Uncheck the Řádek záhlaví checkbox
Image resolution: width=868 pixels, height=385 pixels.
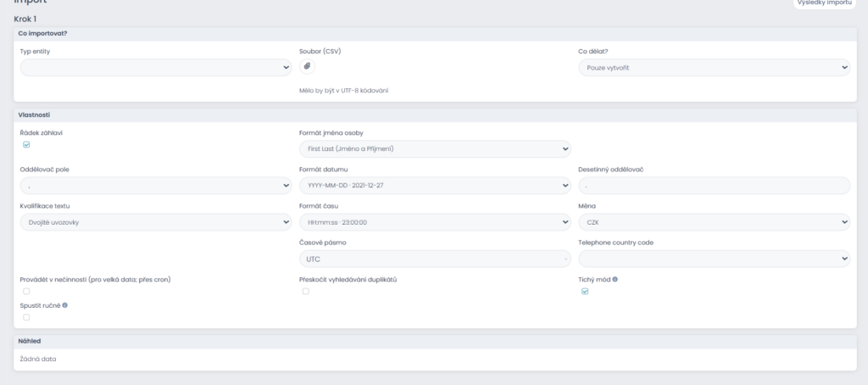pos(26,145)
